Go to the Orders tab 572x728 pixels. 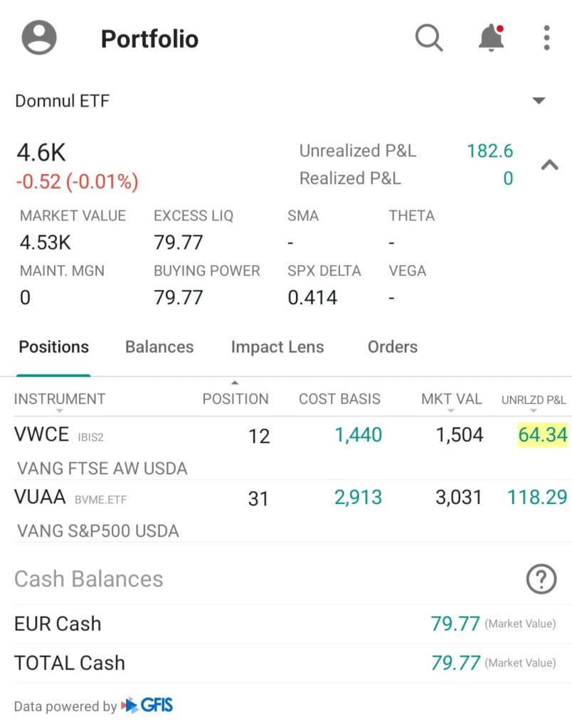(393, 347)
